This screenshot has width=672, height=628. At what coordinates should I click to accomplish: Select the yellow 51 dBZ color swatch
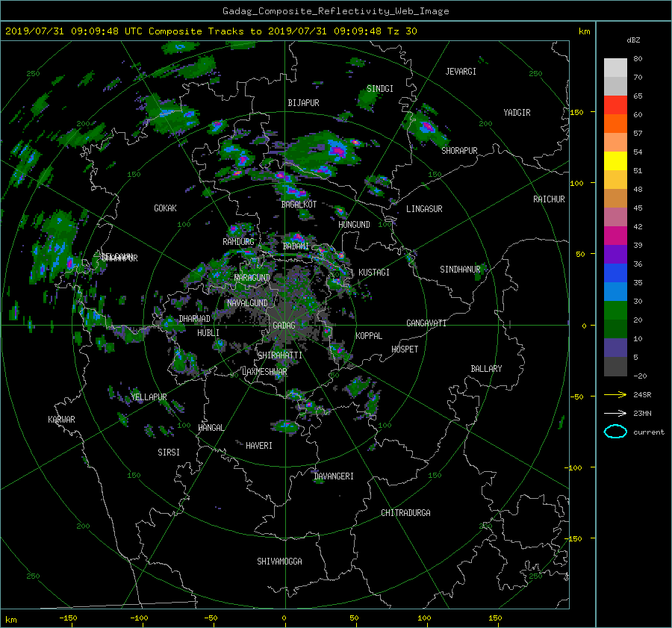(615, 161)
